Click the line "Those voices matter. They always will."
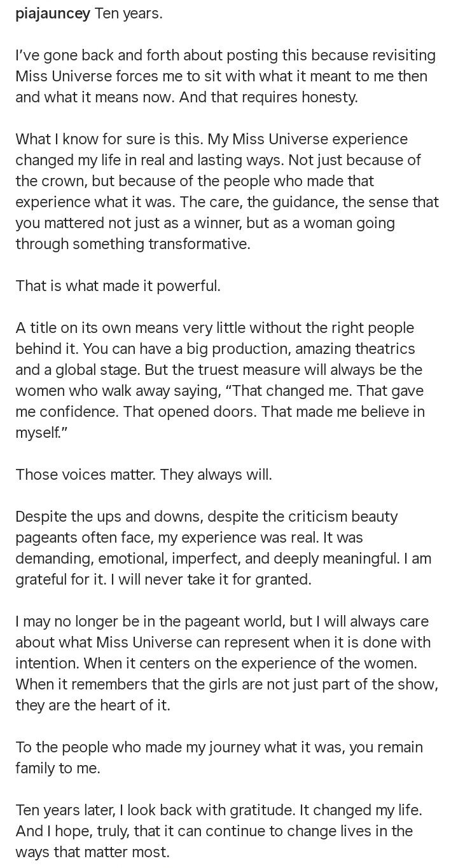This screenshot has width=458, height=868. point(143,475)
